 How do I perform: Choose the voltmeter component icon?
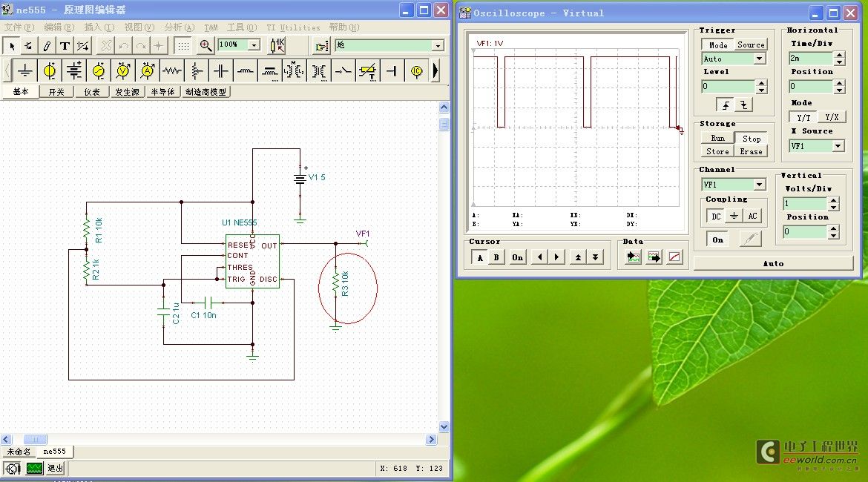point(123,71)
